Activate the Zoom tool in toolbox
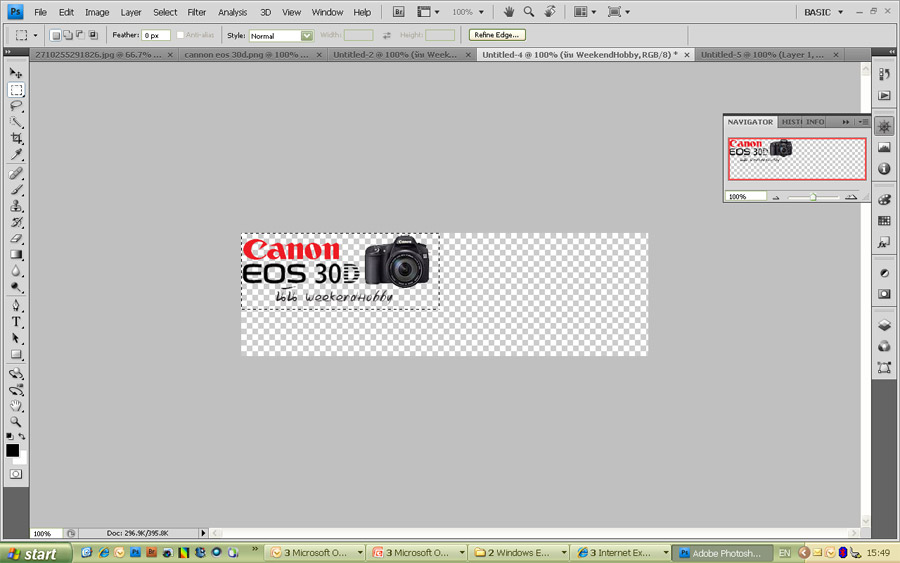Image resolution: width=900 pixels, height=563 pixels. coord(16,422)
